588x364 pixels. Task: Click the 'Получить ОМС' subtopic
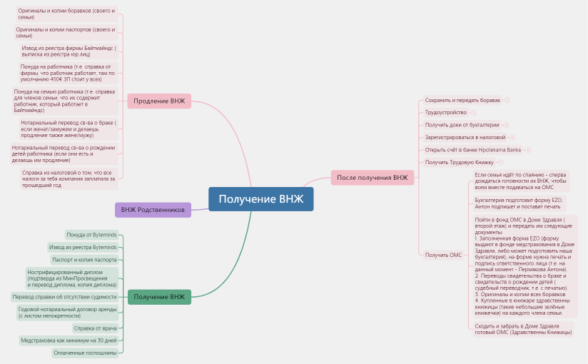tap(443, 255)
